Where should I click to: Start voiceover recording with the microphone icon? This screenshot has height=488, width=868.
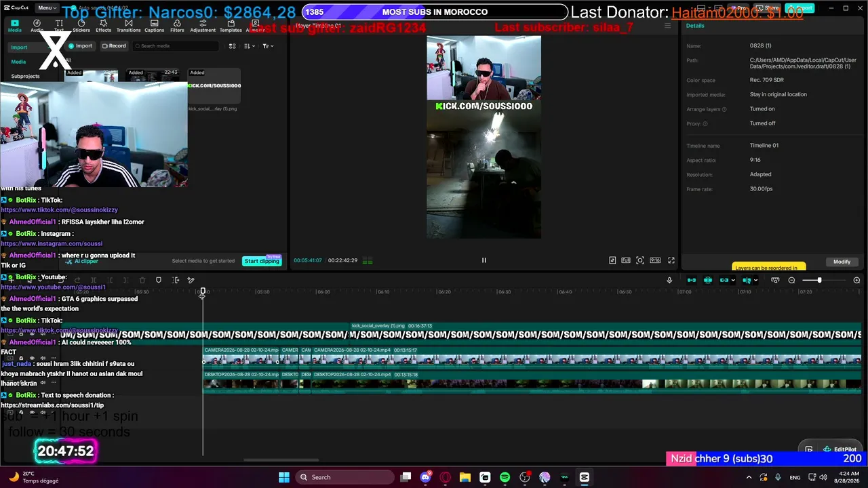(669, 280)
